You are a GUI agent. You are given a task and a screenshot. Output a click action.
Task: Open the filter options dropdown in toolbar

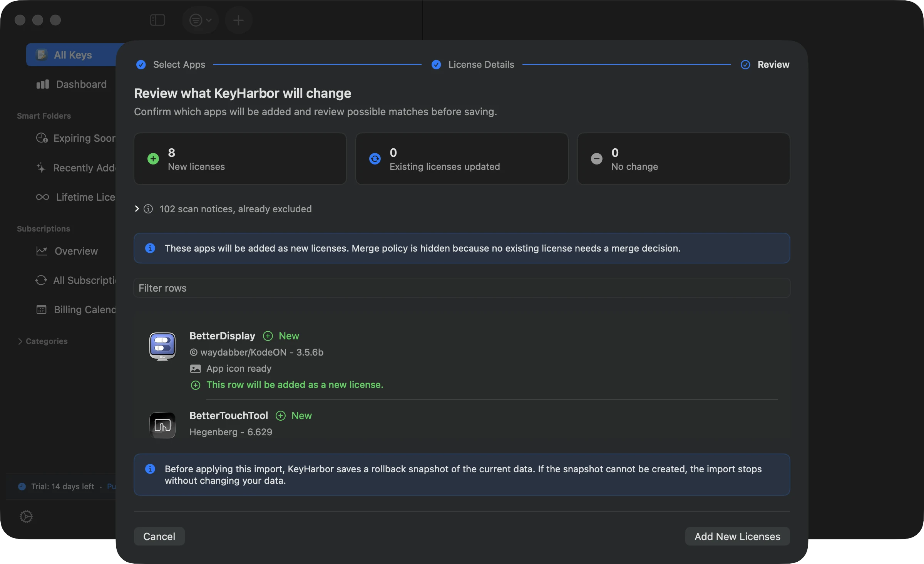pos(200,20)
